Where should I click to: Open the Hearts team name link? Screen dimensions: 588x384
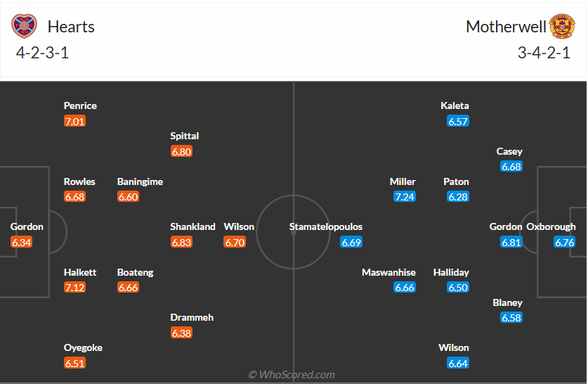[71, 27]
